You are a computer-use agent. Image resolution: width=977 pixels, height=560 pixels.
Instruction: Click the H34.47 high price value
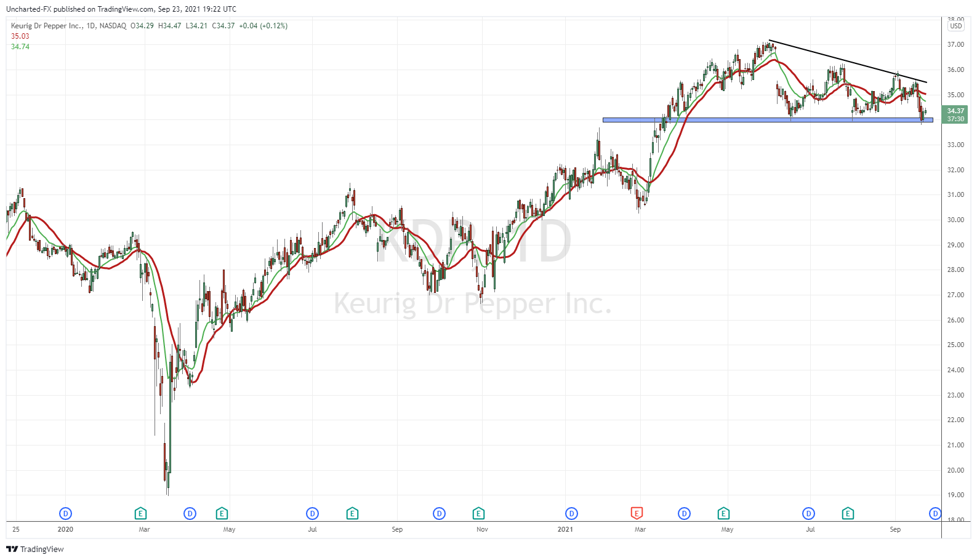(170, 26)
